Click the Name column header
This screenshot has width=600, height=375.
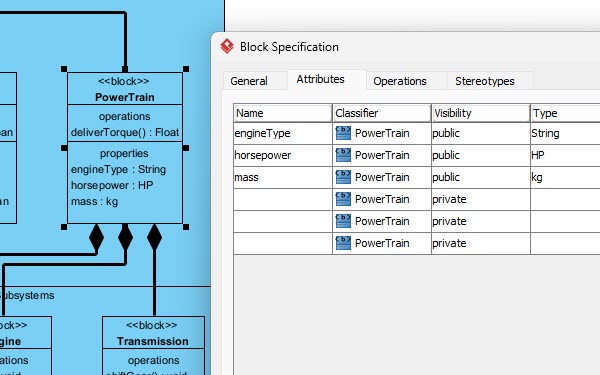[283, 113]
